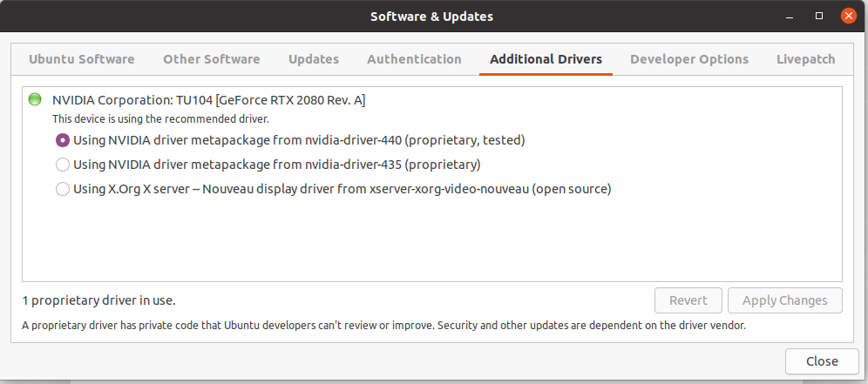Click the NVIDIA Corporation TU104 device name
The height and width of the screenshot is (384, 868).
(x=208, y=100)
